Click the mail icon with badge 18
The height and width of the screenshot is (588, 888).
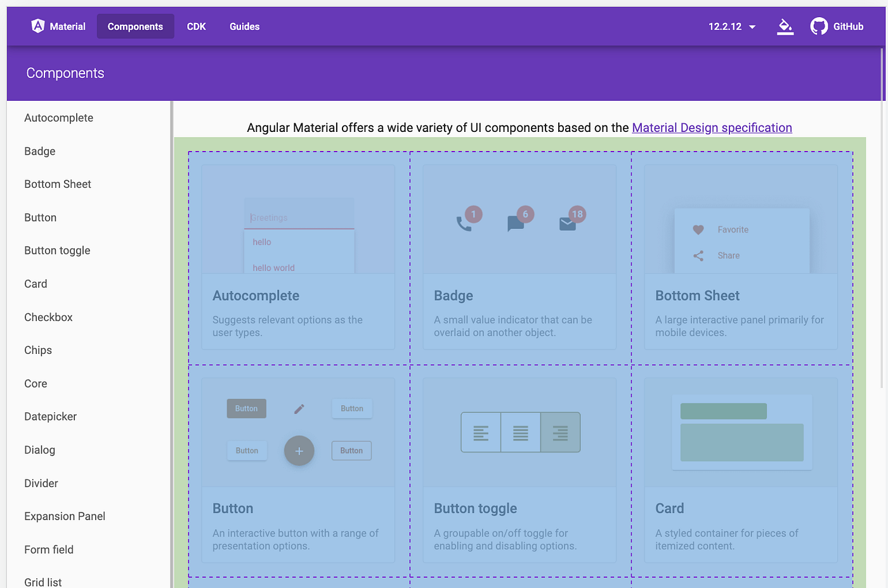coord(568,223)
